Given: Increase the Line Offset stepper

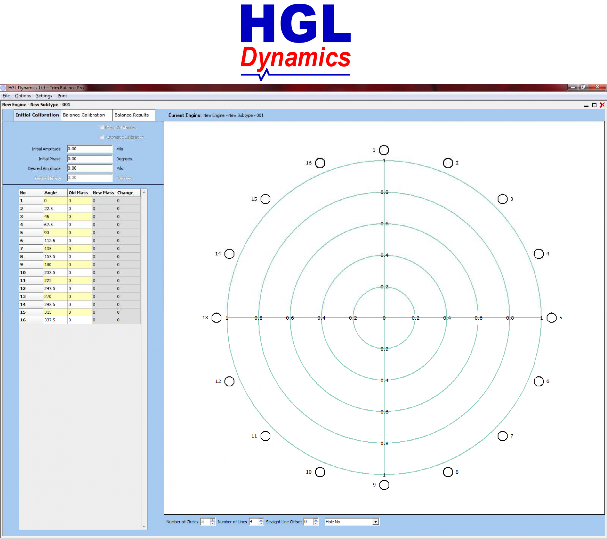Looking at the screenshot, I should click(x=316, y=520).
